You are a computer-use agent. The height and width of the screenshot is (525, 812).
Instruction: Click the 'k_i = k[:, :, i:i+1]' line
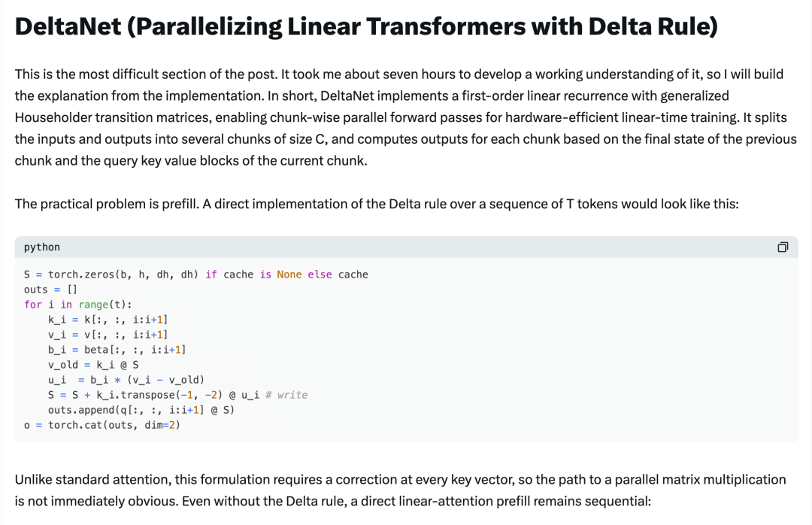click(108, 319)
